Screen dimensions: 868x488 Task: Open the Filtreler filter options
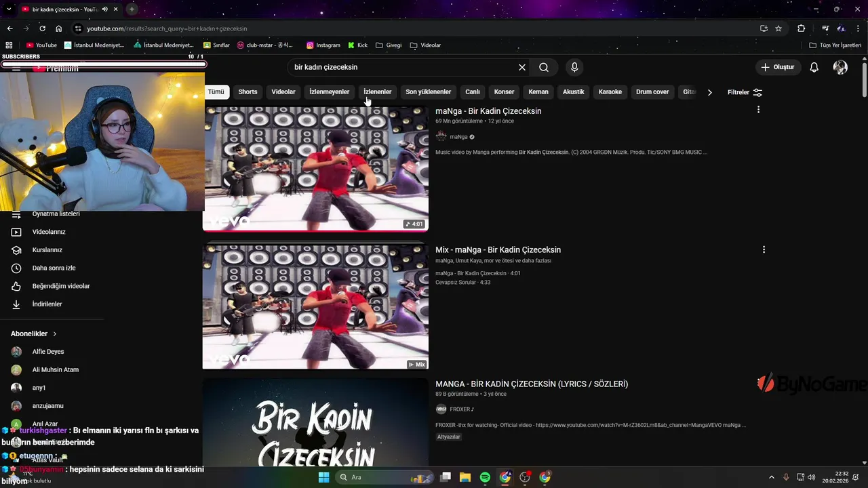[745, 92]
